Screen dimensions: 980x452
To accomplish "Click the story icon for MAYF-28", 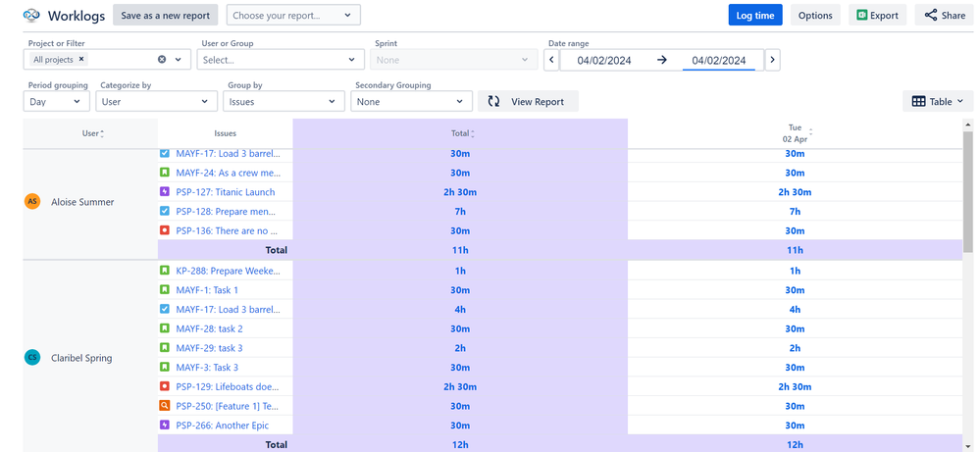I will point(165,328).
